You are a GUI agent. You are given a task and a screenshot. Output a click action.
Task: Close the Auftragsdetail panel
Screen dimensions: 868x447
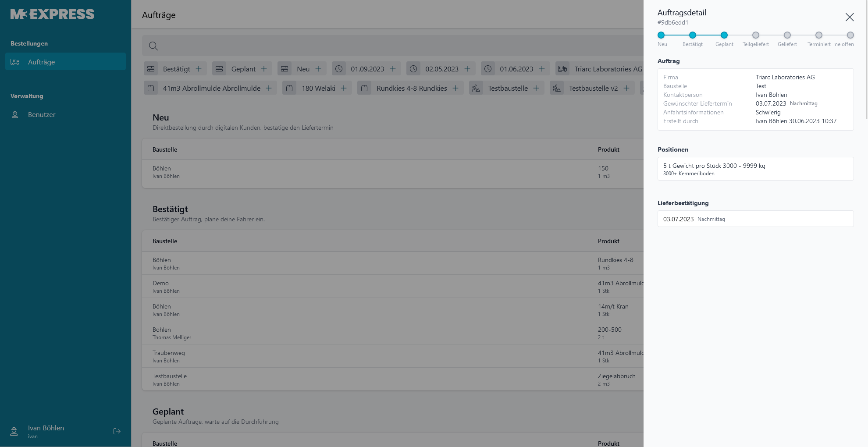tap(850, 17)
